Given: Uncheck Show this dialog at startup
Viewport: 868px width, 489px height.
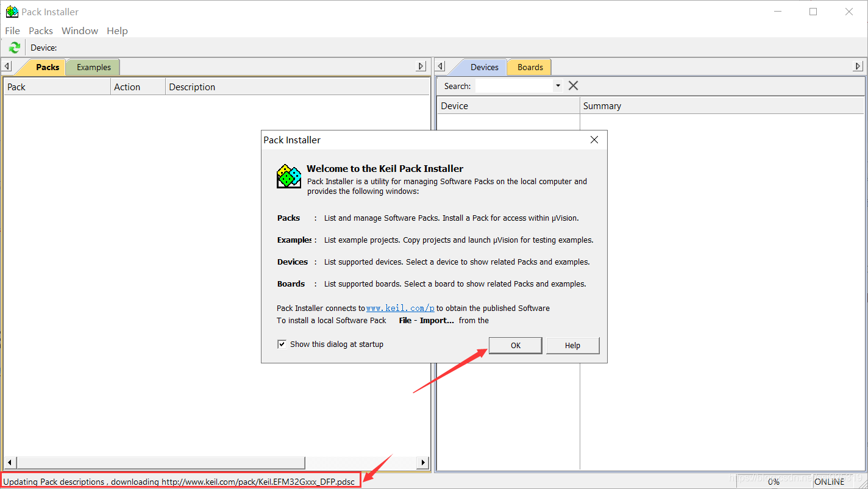Looking at the screenshot, I should tap(282, 344).
